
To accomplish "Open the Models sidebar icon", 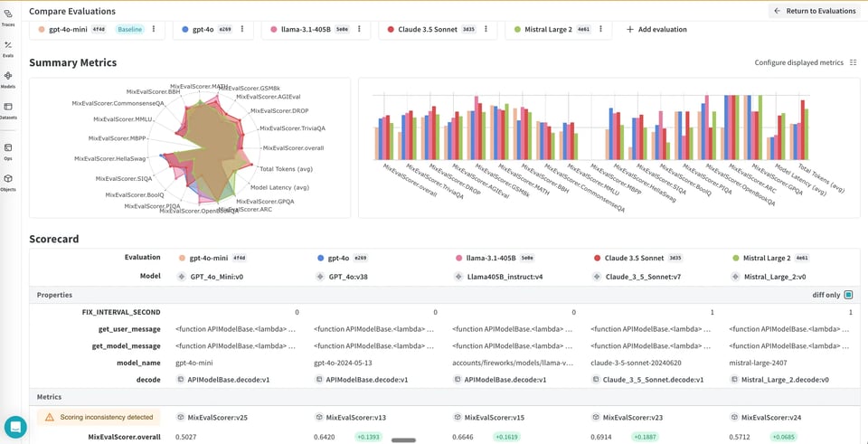I will coord(8,79).
